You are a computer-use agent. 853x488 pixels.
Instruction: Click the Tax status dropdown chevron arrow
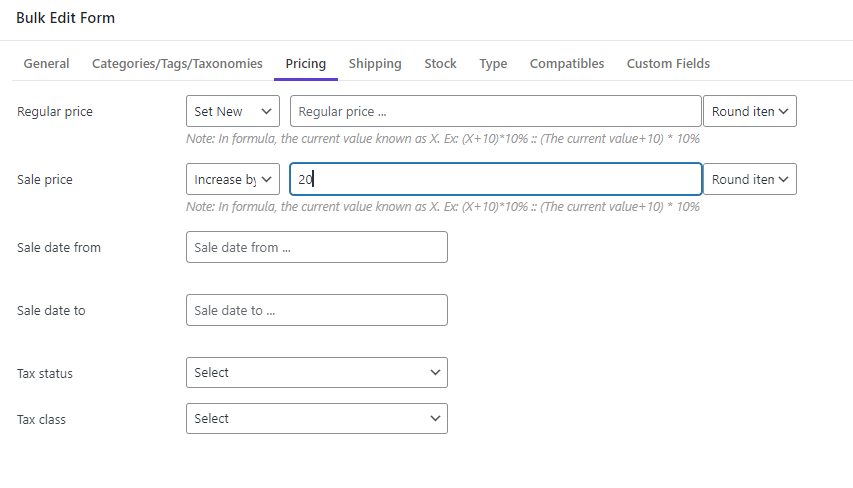point(435,373)
